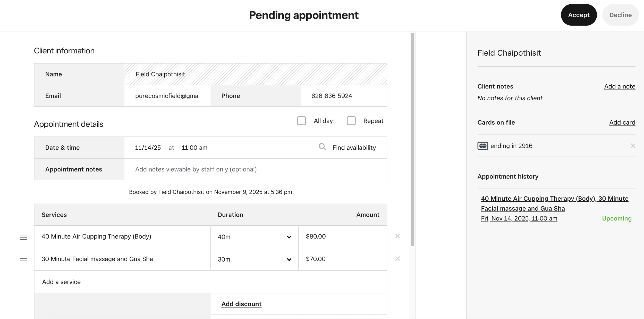
Task: Click the Mastercard icon ending in 2916
Action: point(482,146)
